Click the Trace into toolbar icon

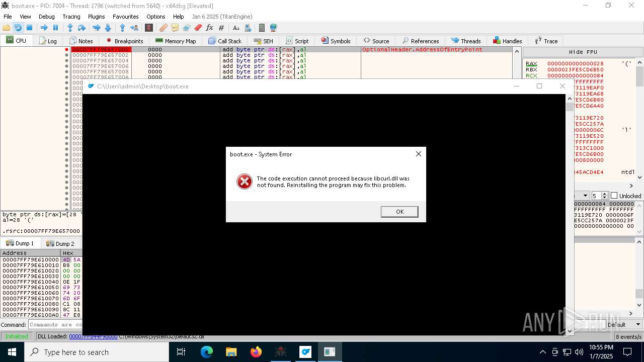pos(96,28)
